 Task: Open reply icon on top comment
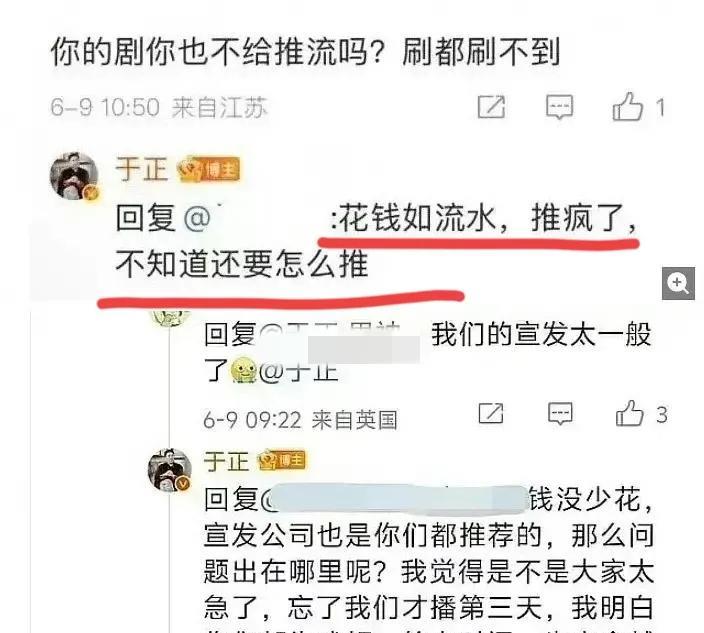559,107
